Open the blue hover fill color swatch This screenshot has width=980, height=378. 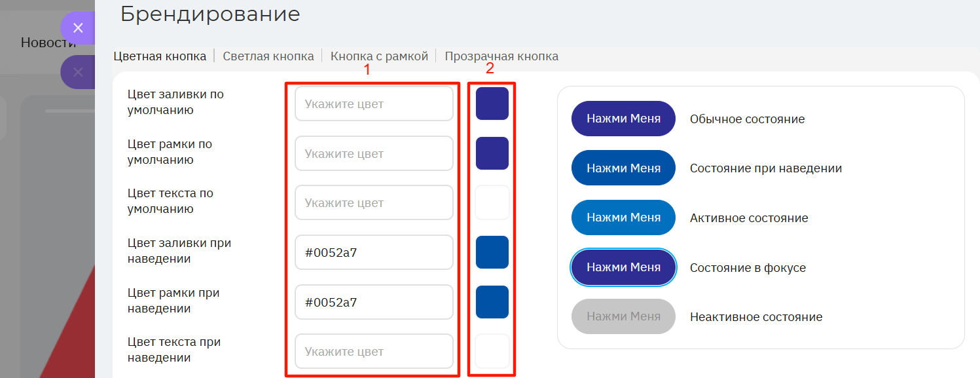[492, 253]
